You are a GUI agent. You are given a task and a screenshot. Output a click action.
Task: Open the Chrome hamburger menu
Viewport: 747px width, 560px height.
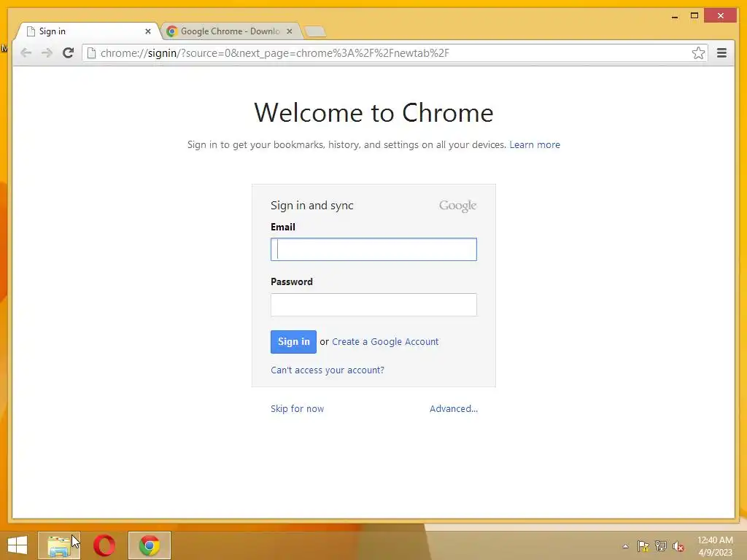[721, 52]
